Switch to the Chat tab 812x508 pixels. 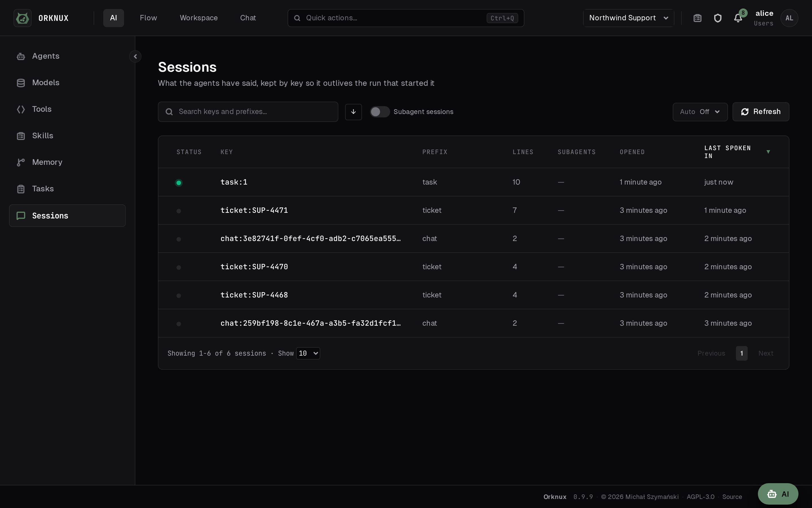248,18
